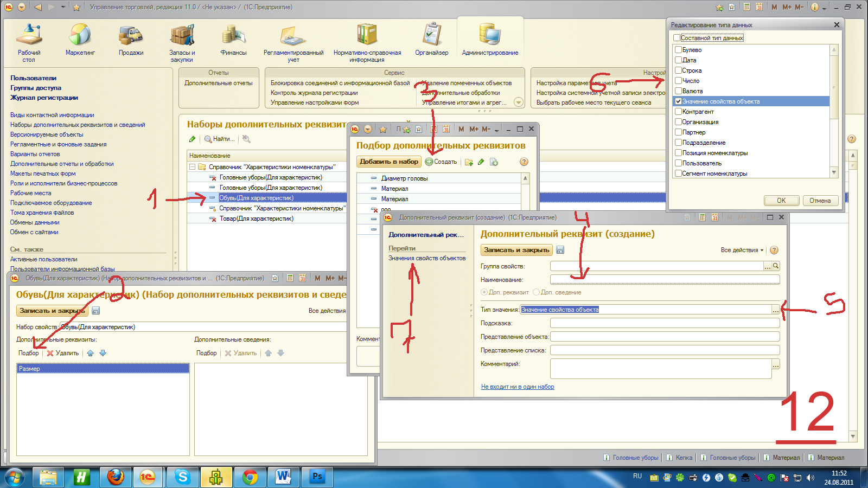Click help icon in Дополнительный реквизит form
Viewport: 868px width, 488px height.
click(x=774, y=250)
